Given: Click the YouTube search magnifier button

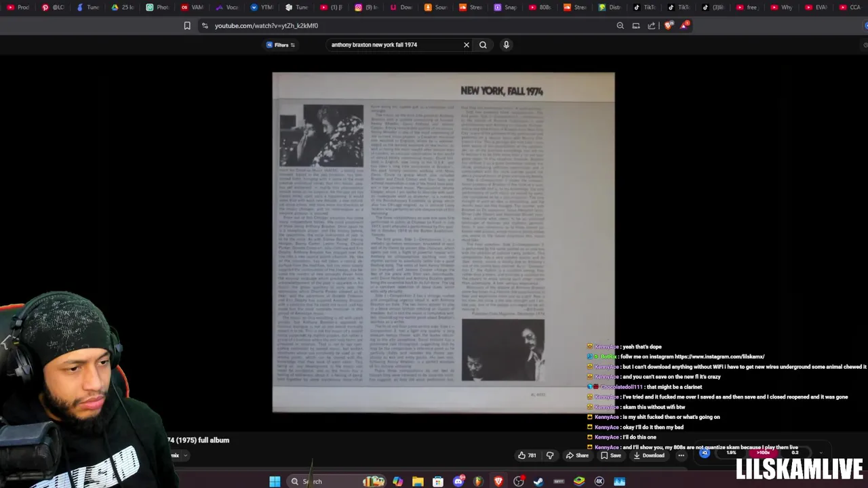Looking at the screenshot, I should tap(483, 45).
